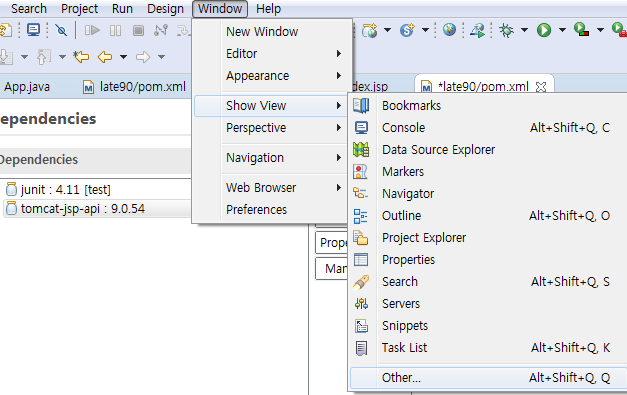Image resolution: width=627 pixels, height=395 pixels.
Task: Show the Navigator view
Action: (x=488, y=194)
